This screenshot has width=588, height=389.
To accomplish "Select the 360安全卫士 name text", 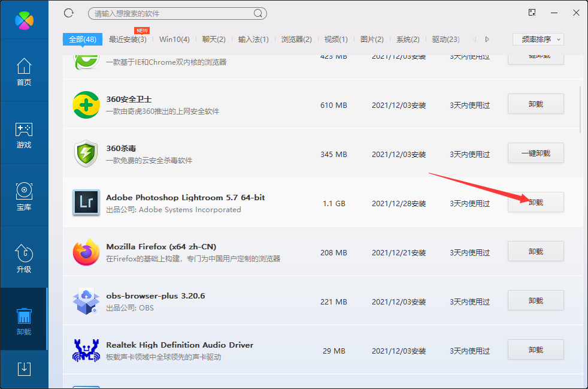I will 129,99.
